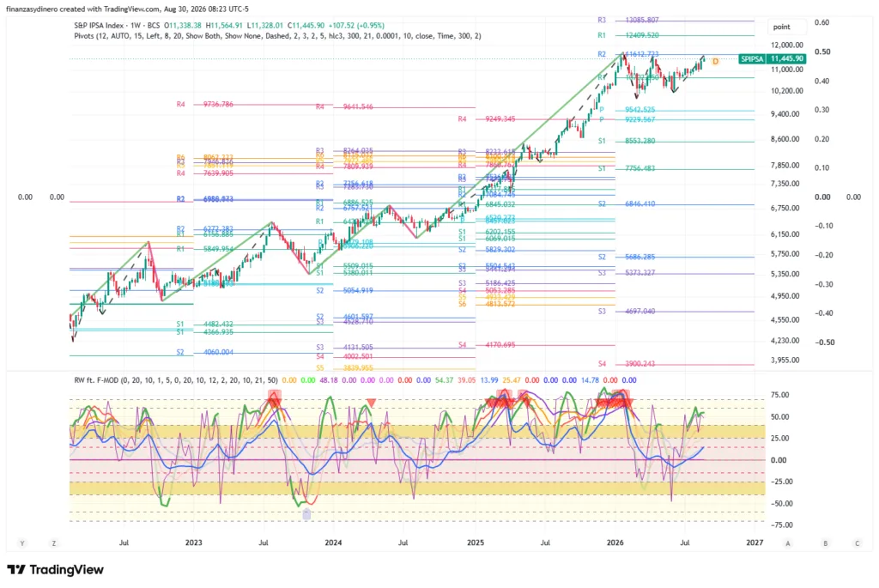Click the R4 pivot label 9736.786
Screen dimensions: 879x588
click(x=218, y=104)
